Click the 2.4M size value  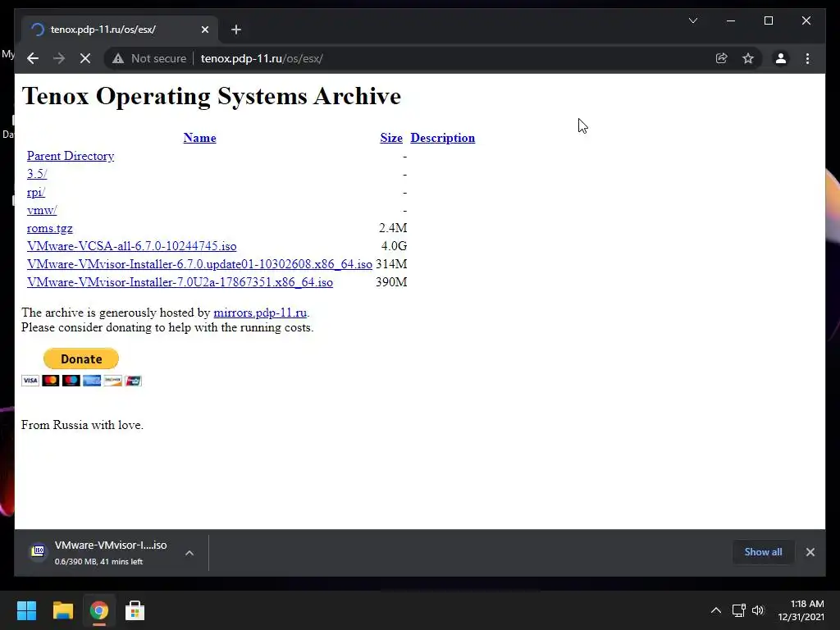(x=393, y=228)
